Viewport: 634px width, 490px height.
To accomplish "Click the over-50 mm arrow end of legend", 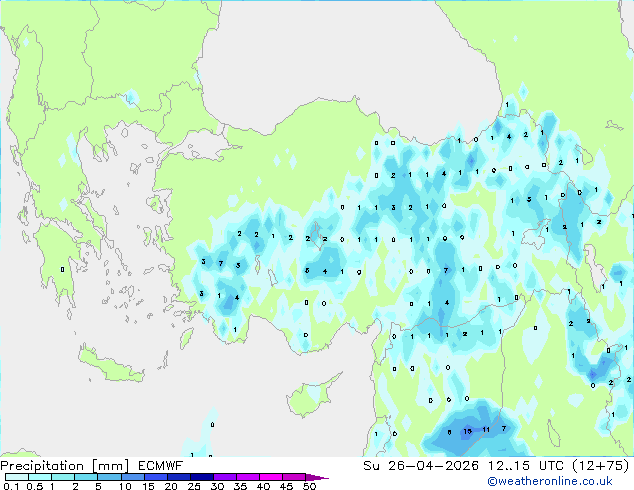I will tap(317, 477).
